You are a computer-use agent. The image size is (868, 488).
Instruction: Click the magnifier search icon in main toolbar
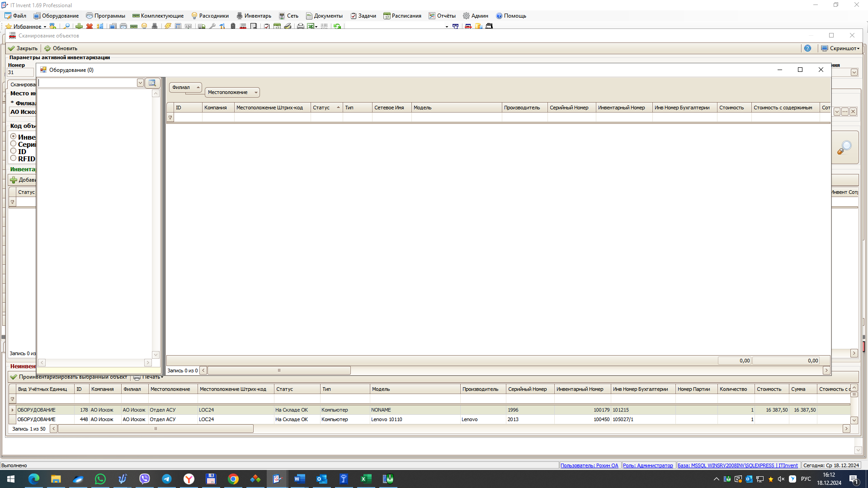[66, 26]
